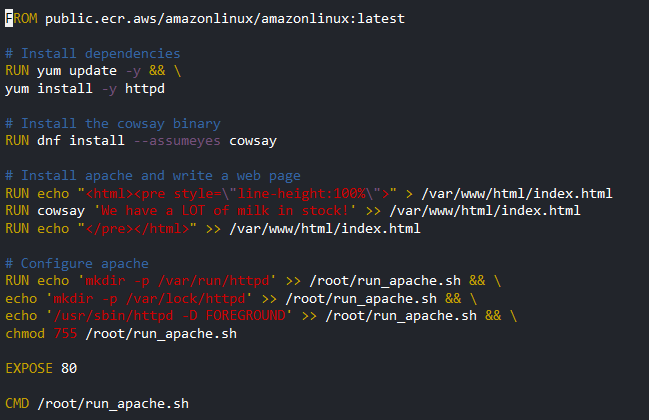Click the 'line-height:100%' style text
The image size is (649, 420).
(x=301, y=194)
